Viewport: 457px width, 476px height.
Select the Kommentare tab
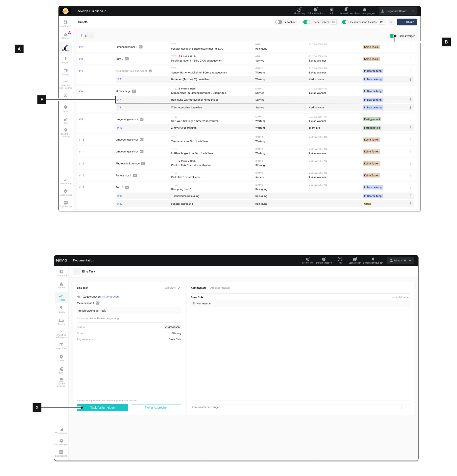[198, 288]
